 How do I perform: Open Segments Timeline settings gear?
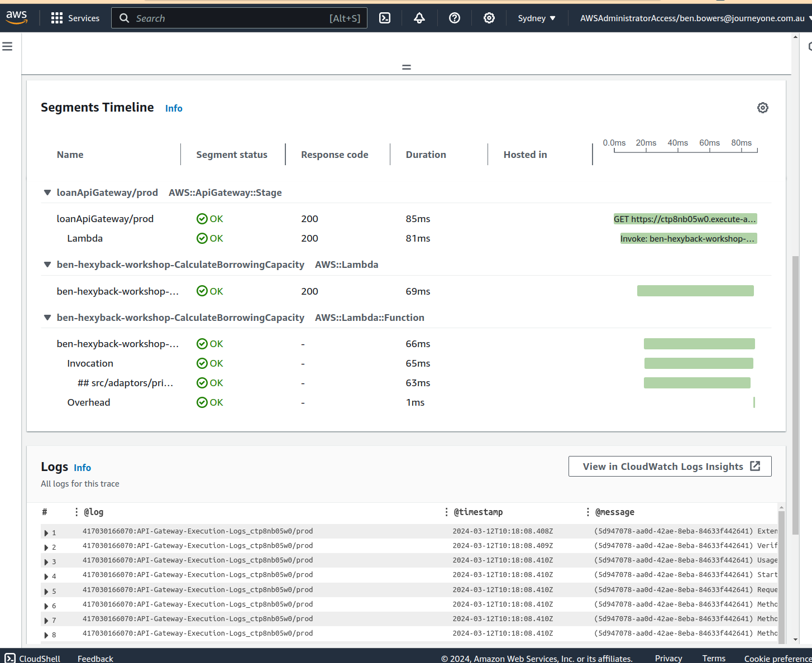(x=763, y=108)
